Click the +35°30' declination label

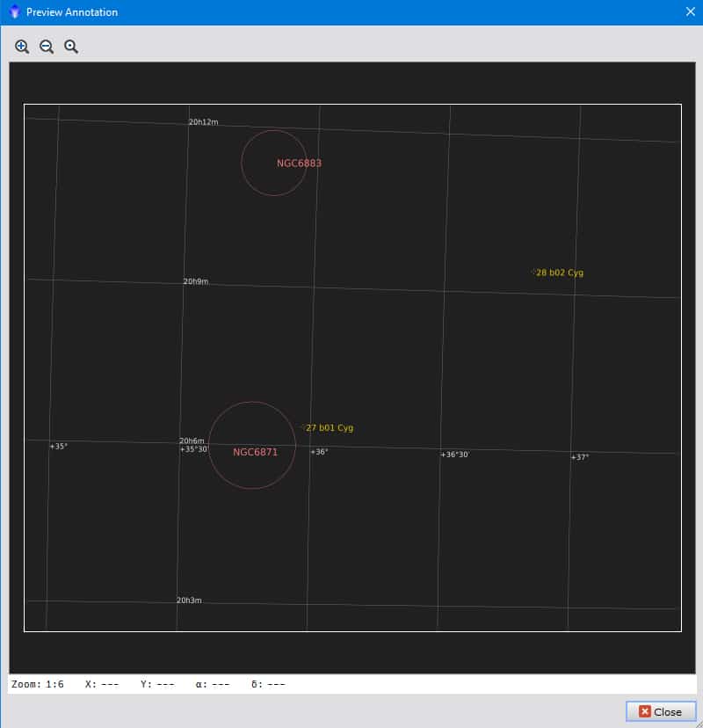193,449
